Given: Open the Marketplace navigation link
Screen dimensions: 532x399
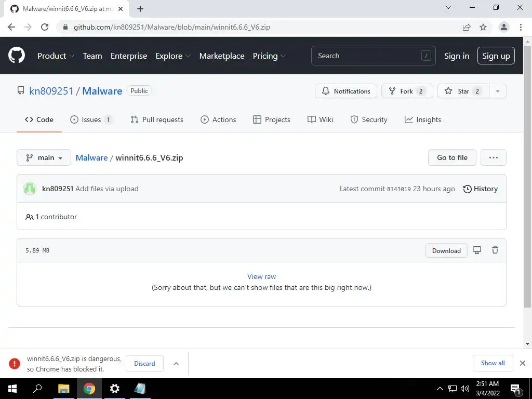Looking at the screenshot, I should tap(222, 56).
